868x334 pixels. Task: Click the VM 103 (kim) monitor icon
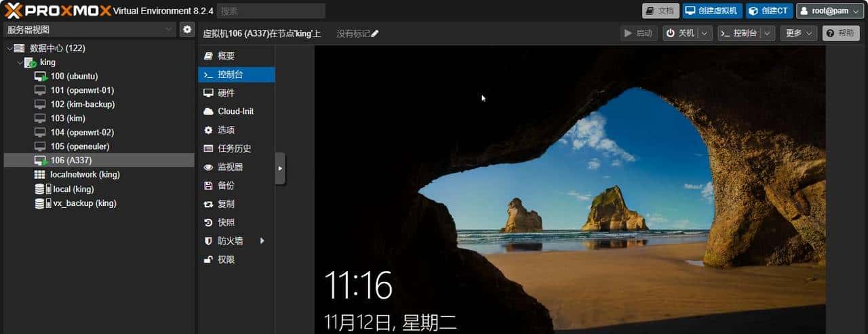pyautogui.click(x=41, y=118)
